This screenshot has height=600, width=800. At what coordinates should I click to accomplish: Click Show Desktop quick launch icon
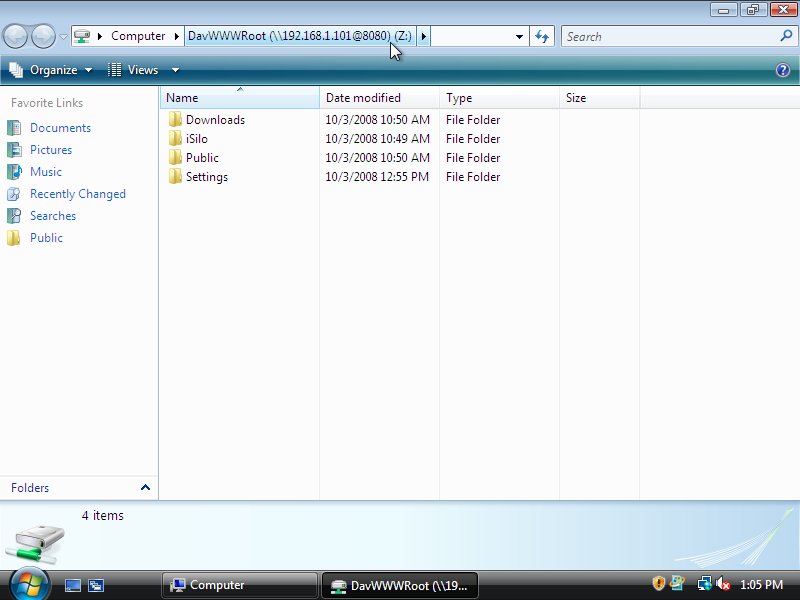tap(73, 585)
